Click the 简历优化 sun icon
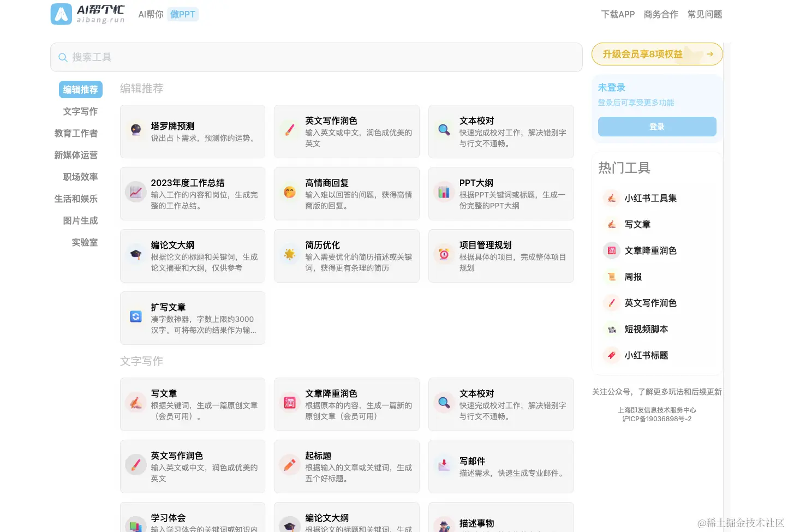The width and height of the screenshot is (788, 532). click(x=290, y=254)
